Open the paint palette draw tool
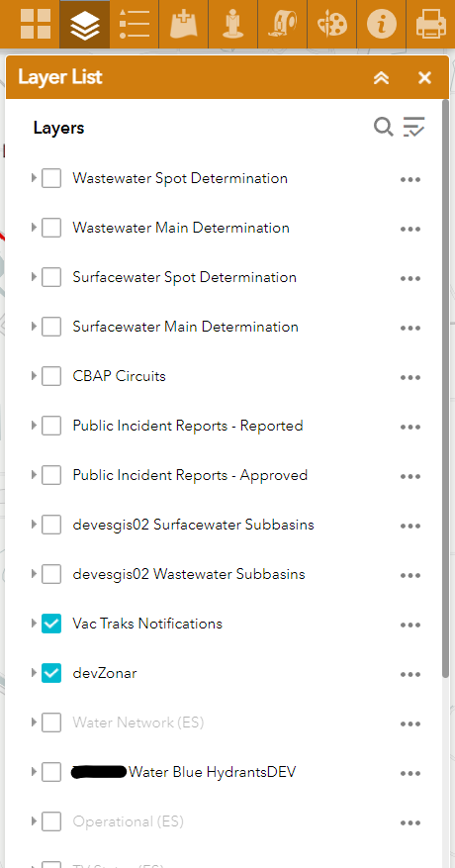This screenshot has width=455, height=868. [x=331, y=25]
